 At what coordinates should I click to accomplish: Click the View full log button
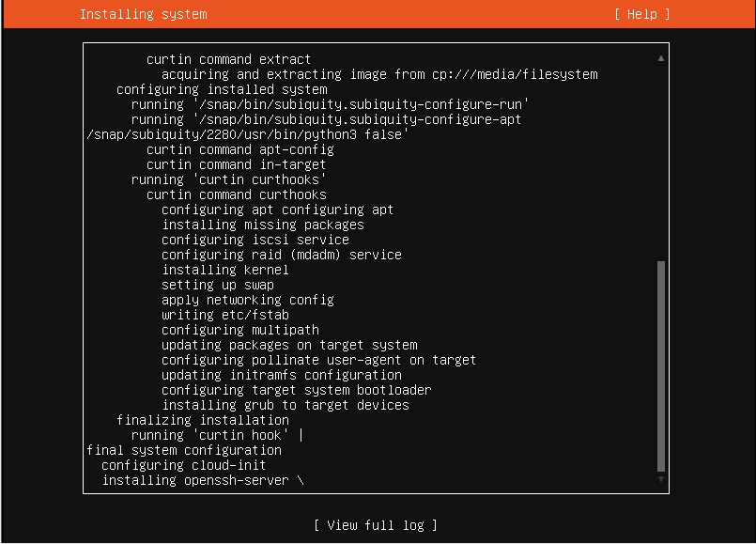376,525
